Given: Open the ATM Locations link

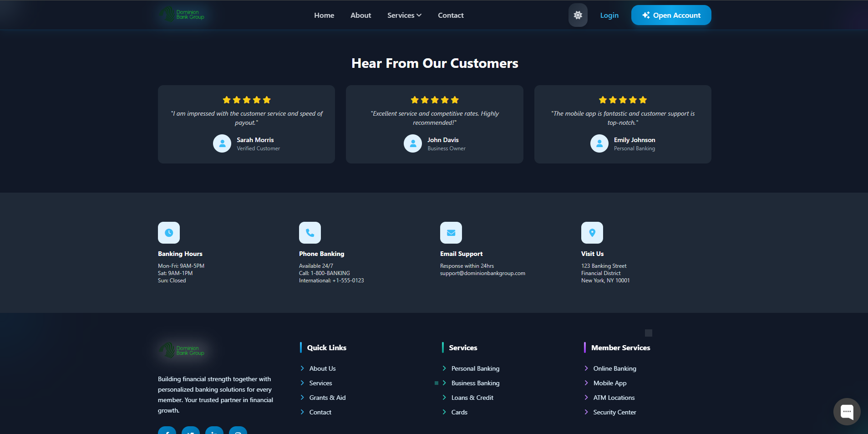Looking at the screenshot, I should coord(614,398).
